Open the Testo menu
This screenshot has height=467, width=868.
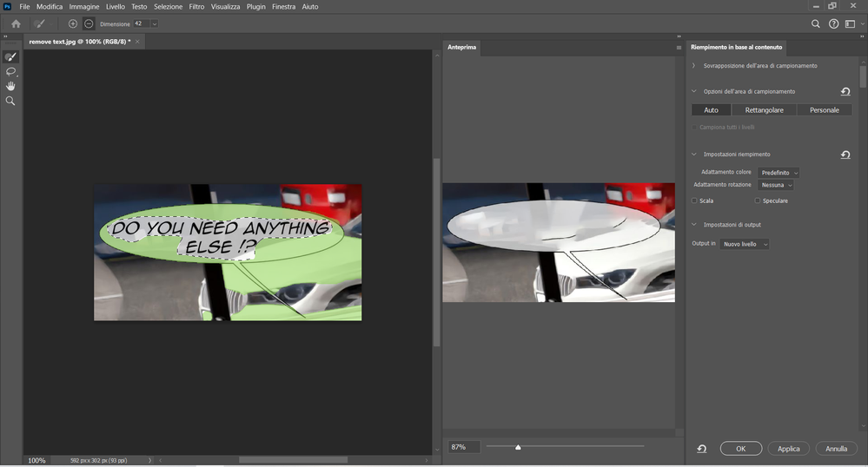[139, 7]
